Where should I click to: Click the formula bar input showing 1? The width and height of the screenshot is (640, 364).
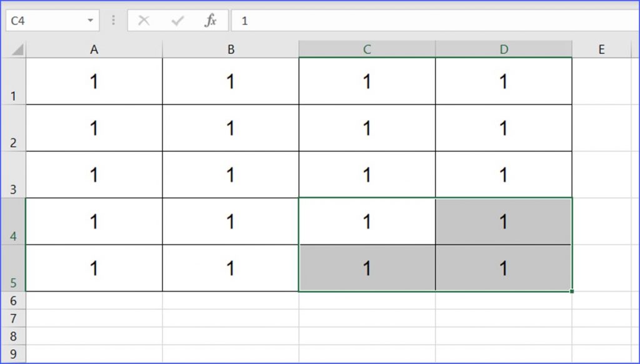435,21
